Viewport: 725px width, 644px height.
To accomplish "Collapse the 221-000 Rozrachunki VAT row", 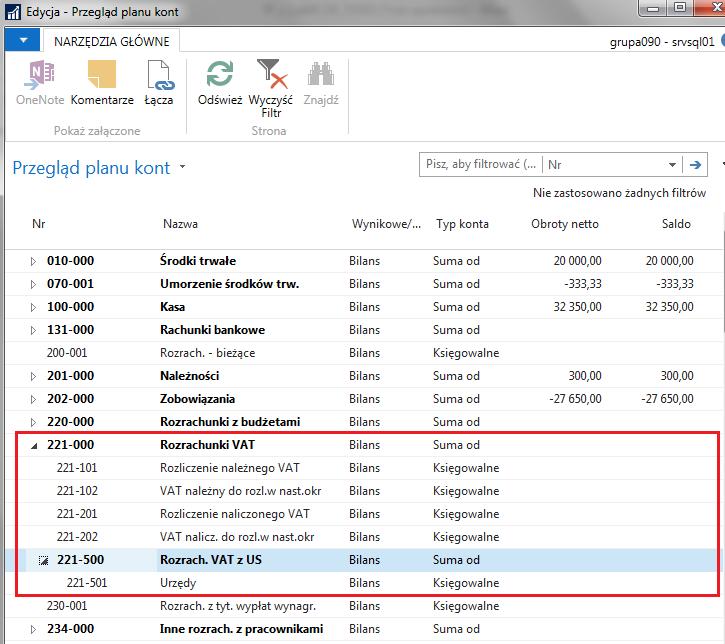I will (x=34, y=446).
